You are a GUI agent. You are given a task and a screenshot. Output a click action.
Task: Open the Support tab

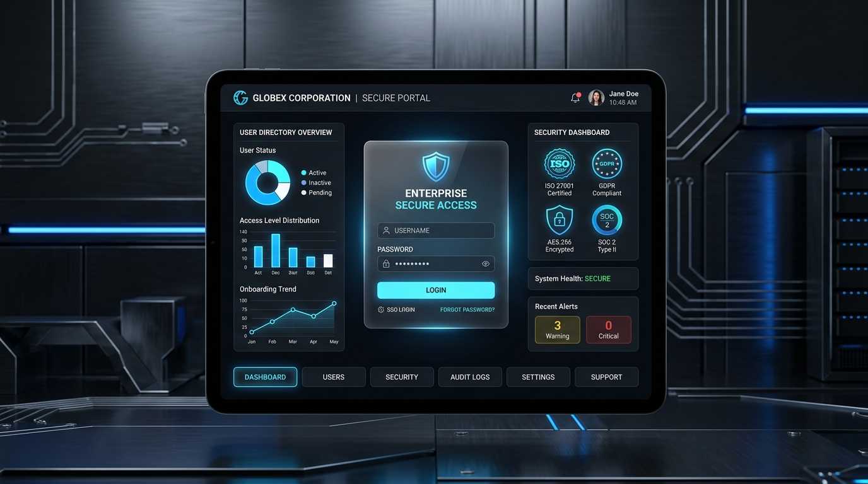pos(606,377)
